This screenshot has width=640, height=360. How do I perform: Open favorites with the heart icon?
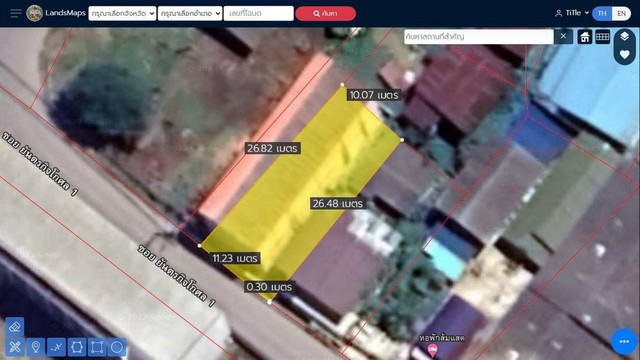(x=624, y=54)
